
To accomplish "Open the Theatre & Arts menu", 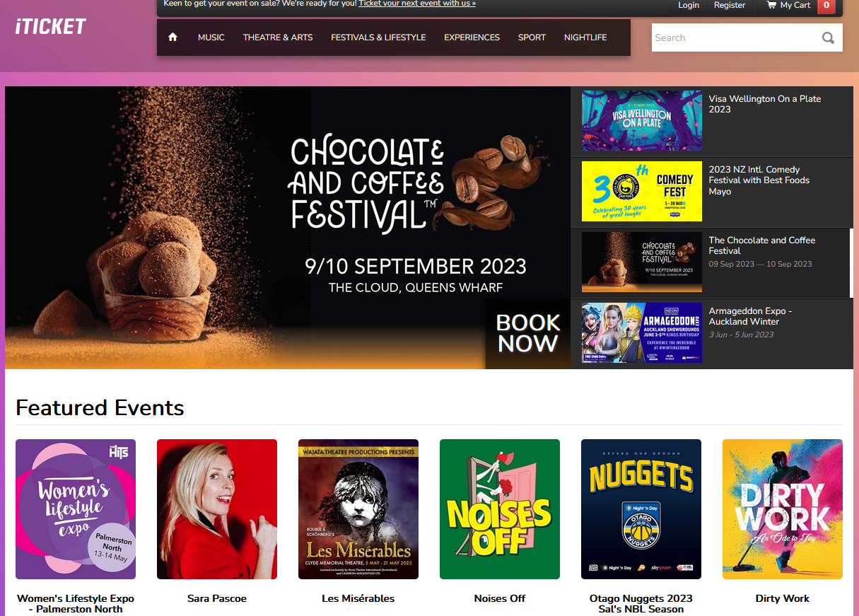I will point(278,37).
